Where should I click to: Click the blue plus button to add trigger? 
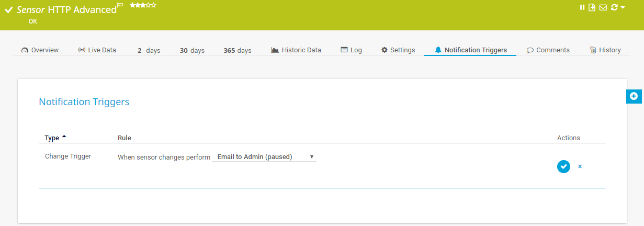click(634, 96)
